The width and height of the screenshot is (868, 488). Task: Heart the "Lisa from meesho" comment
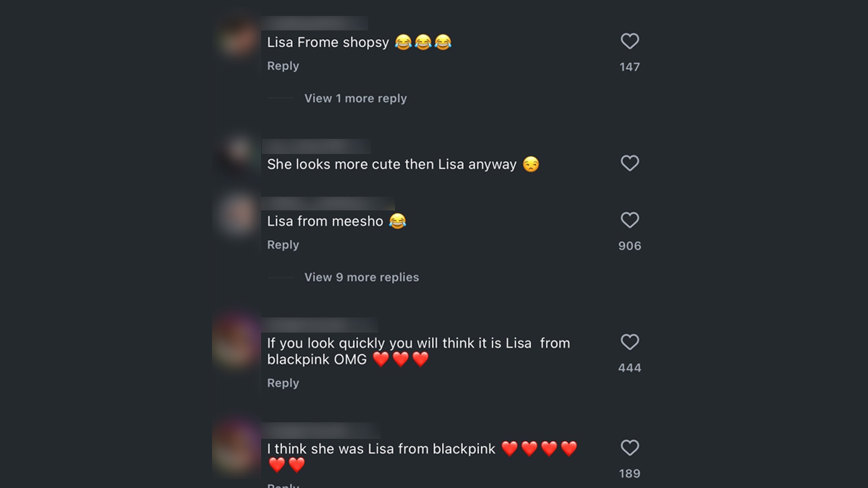pyautogui.click(x=629, y=221)
